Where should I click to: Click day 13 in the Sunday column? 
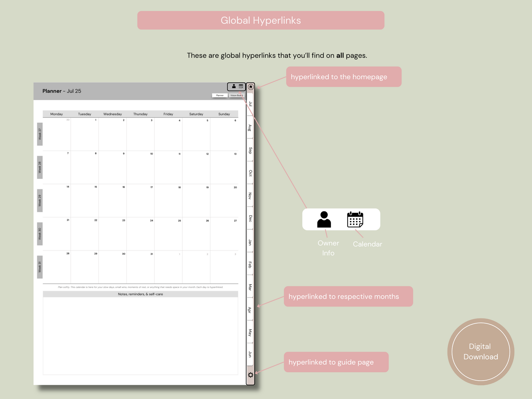224,167
